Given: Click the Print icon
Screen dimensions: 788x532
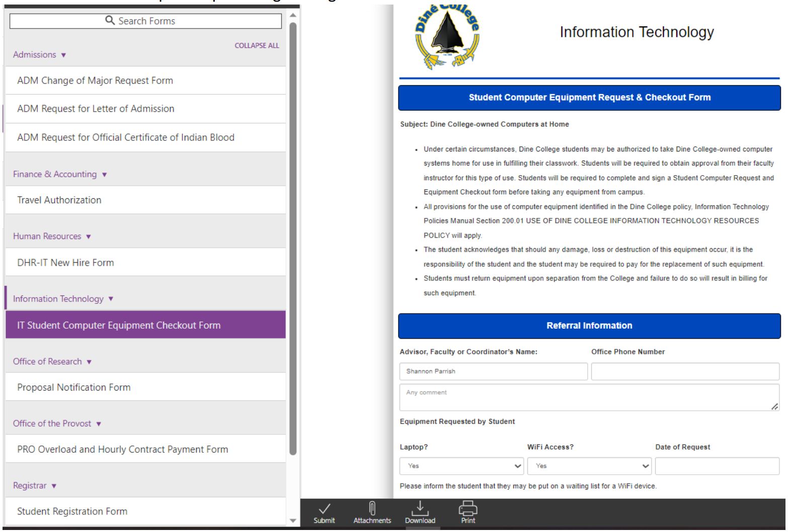Looking at the screenshot, I should pos(468,508).
